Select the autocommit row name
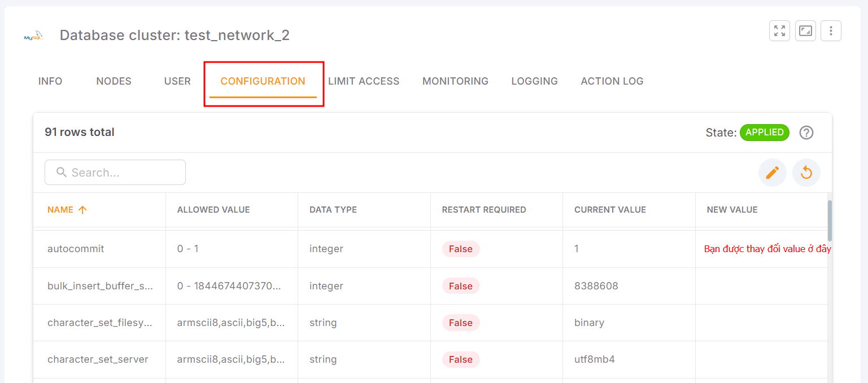The height and width of the screenshot is (383, 868). coord(76,249)
